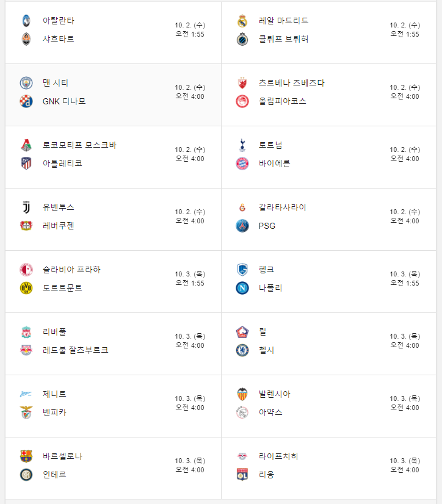Click the Atalanta club crest icon
Viewport: 442px width, 504px height.
26,21
